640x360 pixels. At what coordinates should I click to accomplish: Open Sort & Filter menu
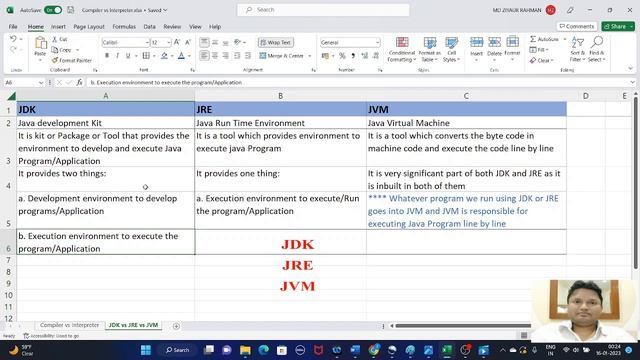[x=578, y=49]
